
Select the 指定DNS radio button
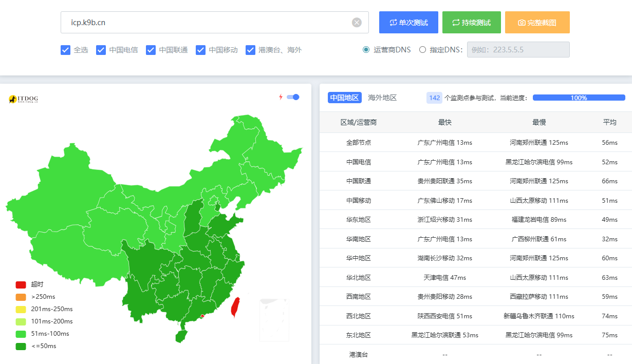(x=422, y=50)
